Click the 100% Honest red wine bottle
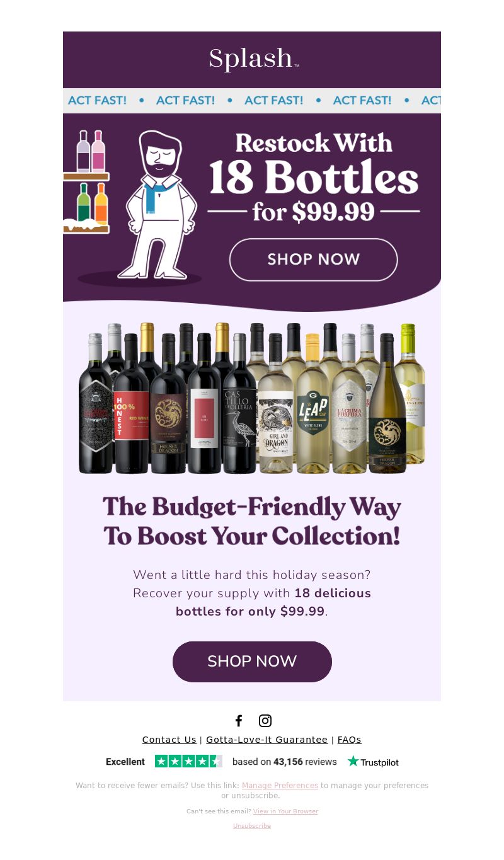Screen dimensions: 504x860 pos(132,403)
